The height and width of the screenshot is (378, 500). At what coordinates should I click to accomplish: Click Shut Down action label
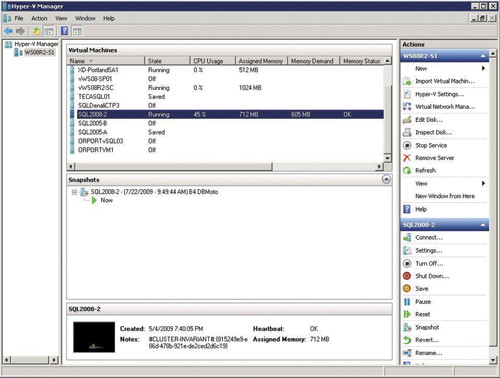432,276
